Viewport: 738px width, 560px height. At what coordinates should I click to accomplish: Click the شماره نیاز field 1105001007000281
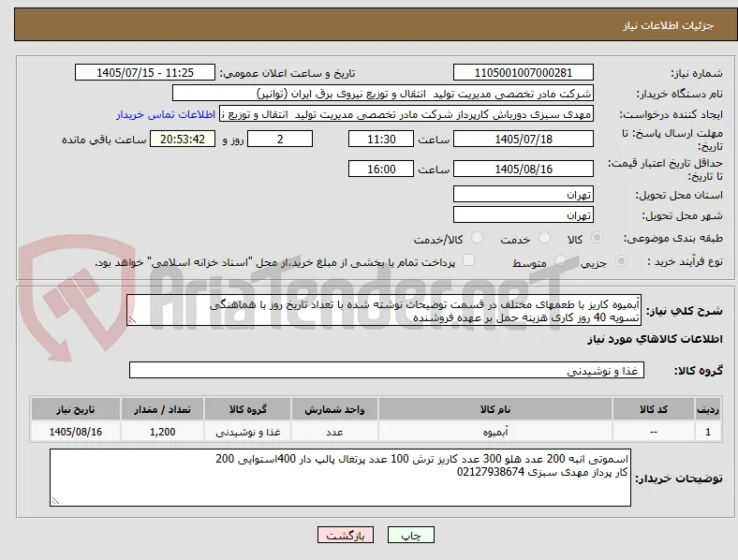point(523,72)
